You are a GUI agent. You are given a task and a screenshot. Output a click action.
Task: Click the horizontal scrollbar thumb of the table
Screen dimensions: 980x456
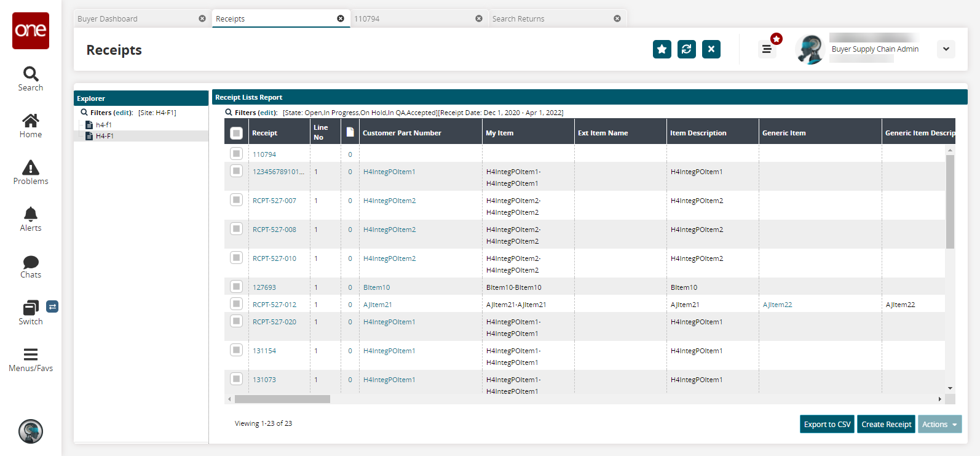[282, 399]
